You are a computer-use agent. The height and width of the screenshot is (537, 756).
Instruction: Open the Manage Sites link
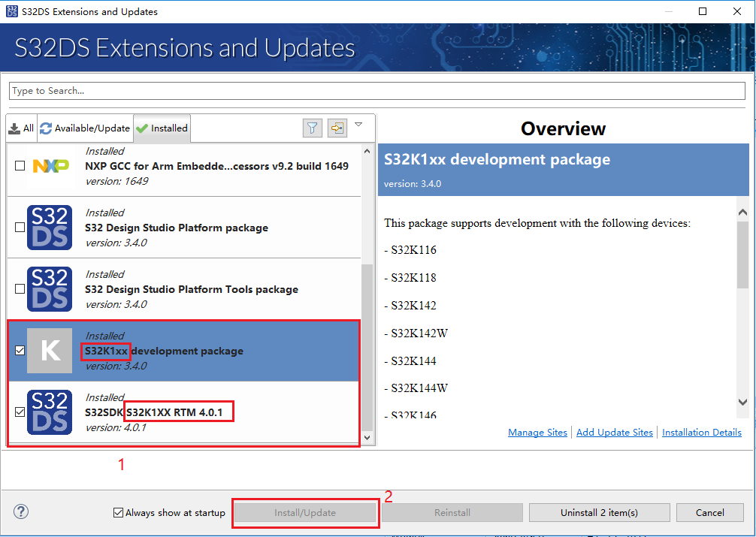537,433
